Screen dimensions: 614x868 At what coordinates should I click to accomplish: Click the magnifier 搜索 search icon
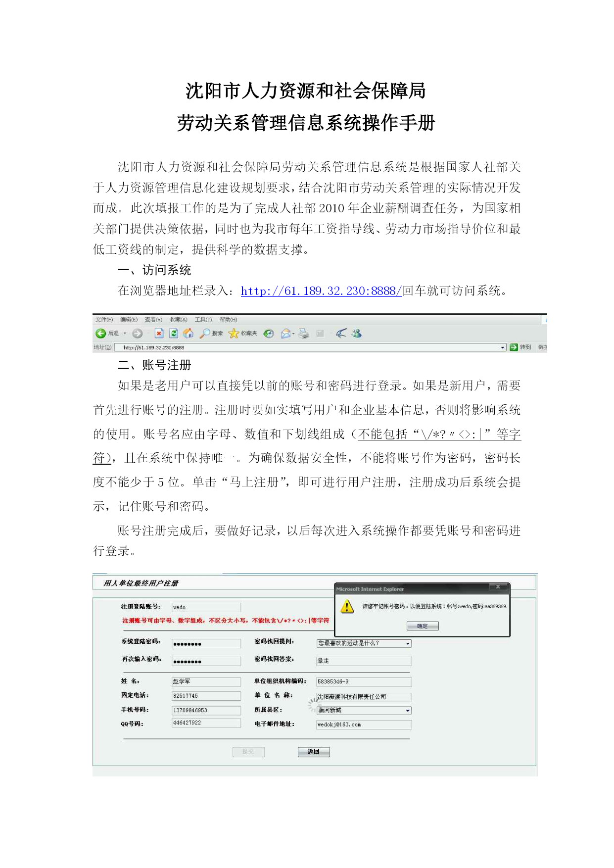(x=204, y=334)
